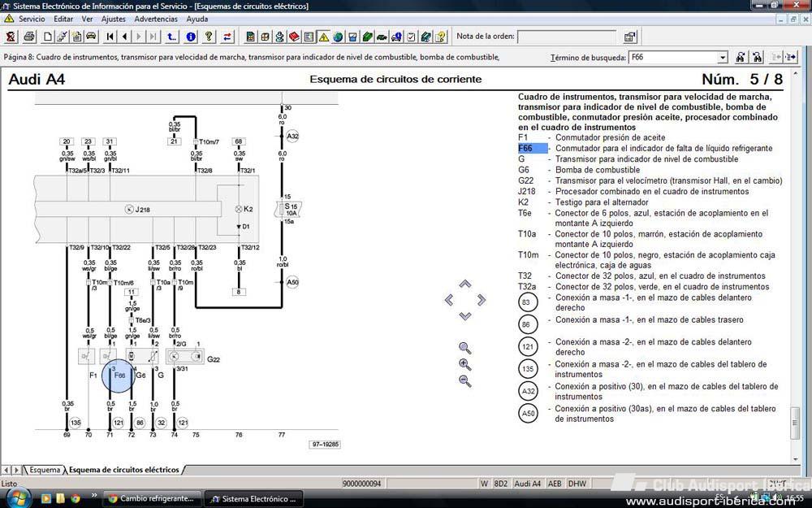Print the current circuit diagram
This screenshot has height=508, width=812.
pyautogui.click(x=29, y=37)
